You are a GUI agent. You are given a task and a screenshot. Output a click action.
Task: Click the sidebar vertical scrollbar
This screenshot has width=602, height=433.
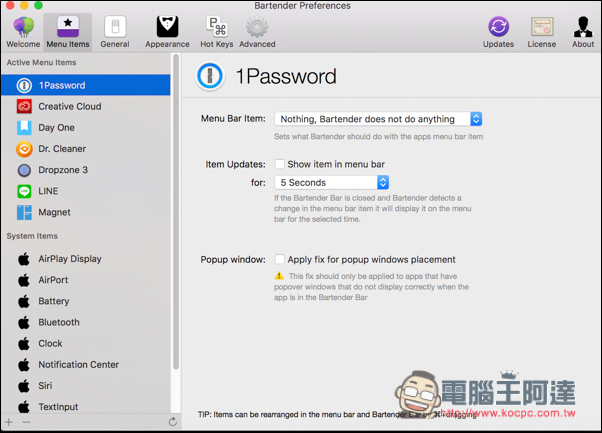click(176, 211)
